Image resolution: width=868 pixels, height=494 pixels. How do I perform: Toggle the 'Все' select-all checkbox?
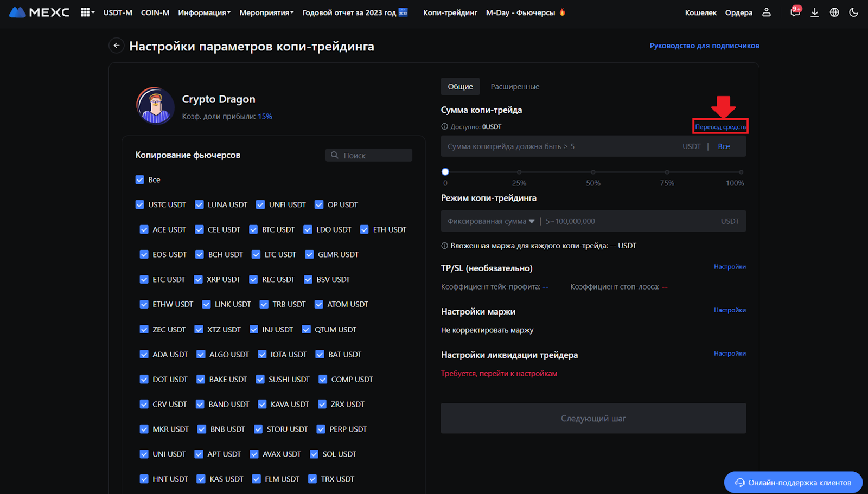click(140, 179)
